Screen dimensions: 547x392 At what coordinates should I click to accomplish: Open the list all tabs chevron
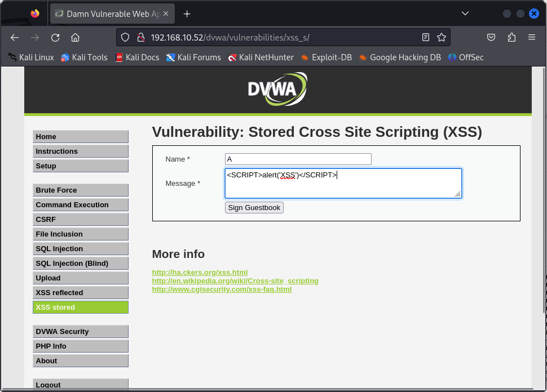465,14
